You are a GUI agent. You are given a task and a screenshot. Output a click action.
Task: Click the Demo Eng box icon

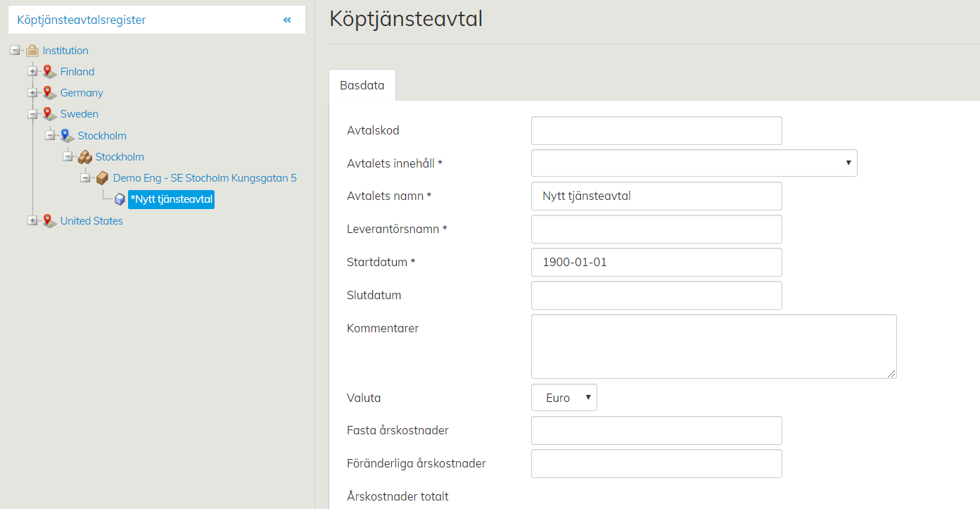102,178
